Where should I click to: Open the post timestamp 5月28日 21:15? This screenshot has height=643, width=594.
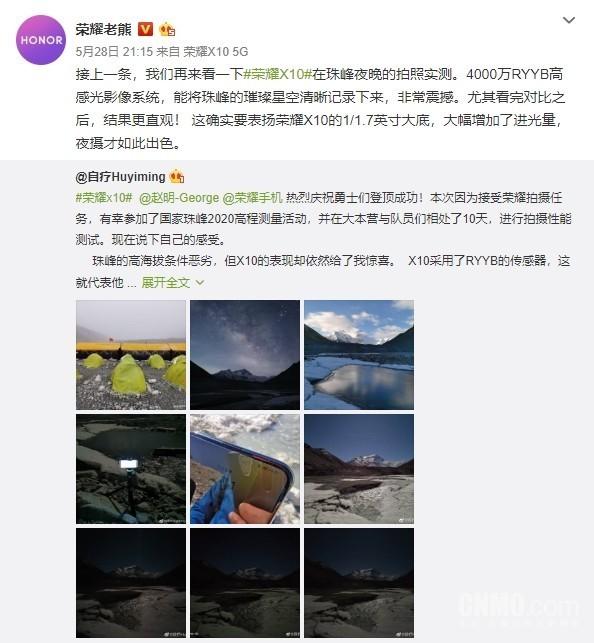click(114, 52)
